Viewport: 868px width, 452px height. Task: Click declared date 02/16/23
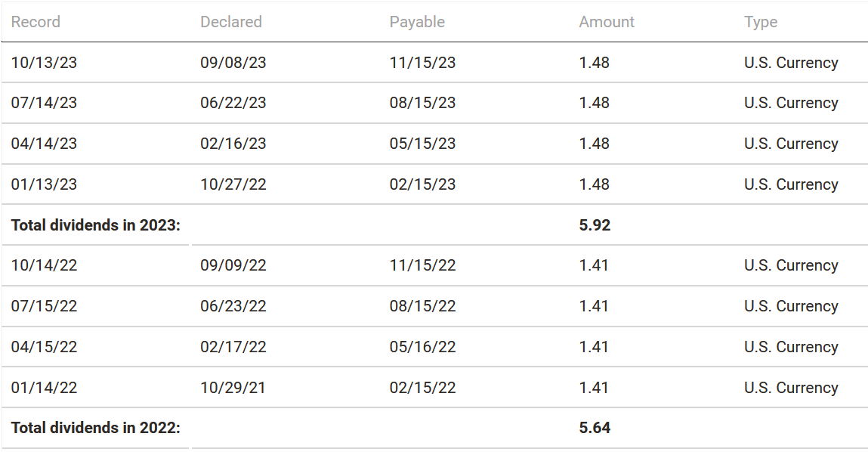click(x=233, y=144)
